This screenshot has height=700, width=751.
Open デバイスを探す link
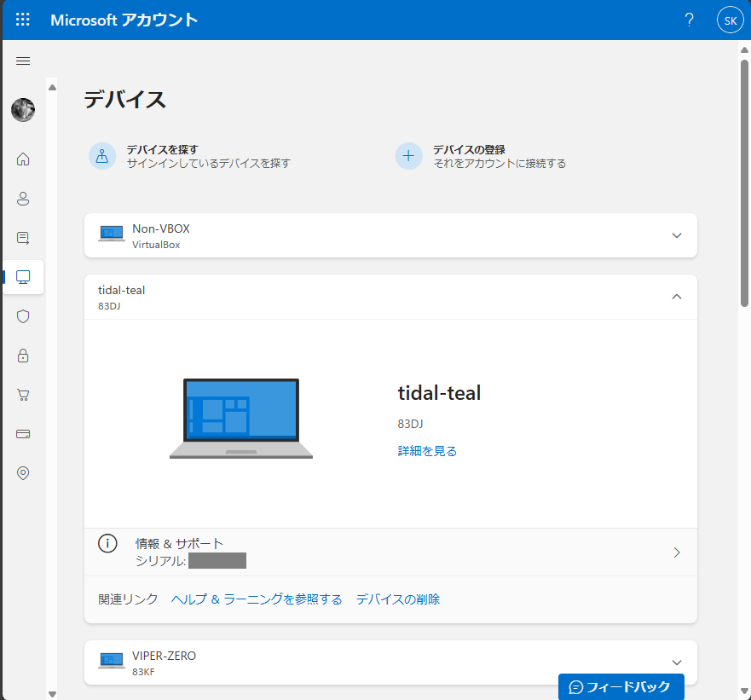[x=162, y=149]
